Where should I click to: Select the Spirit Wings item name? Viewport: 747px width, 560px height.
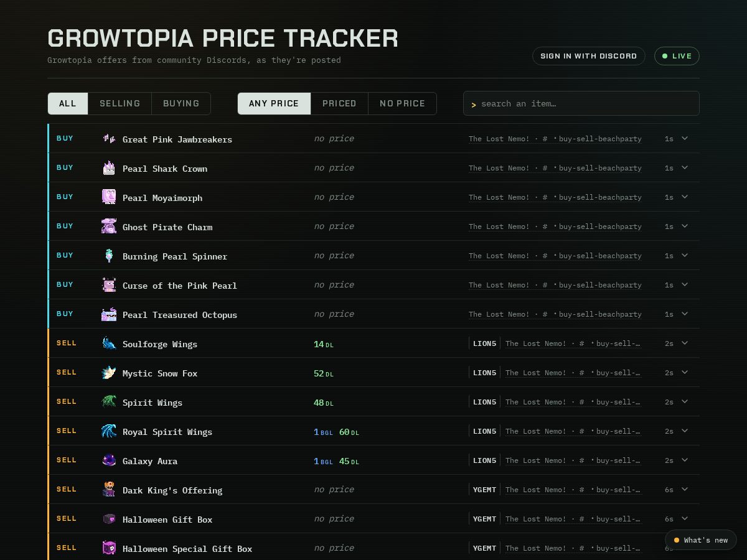[x=153, y=403]
